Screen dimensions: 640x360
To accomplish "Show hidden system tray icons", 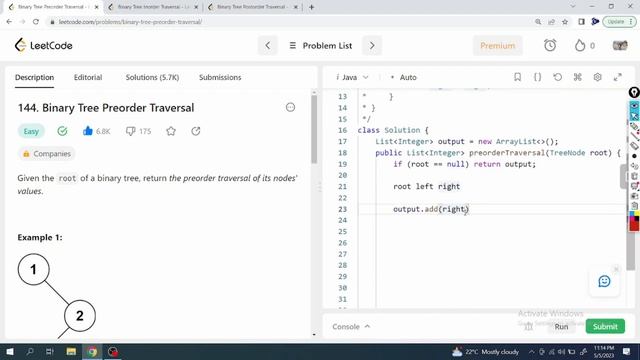I will 531,351.
